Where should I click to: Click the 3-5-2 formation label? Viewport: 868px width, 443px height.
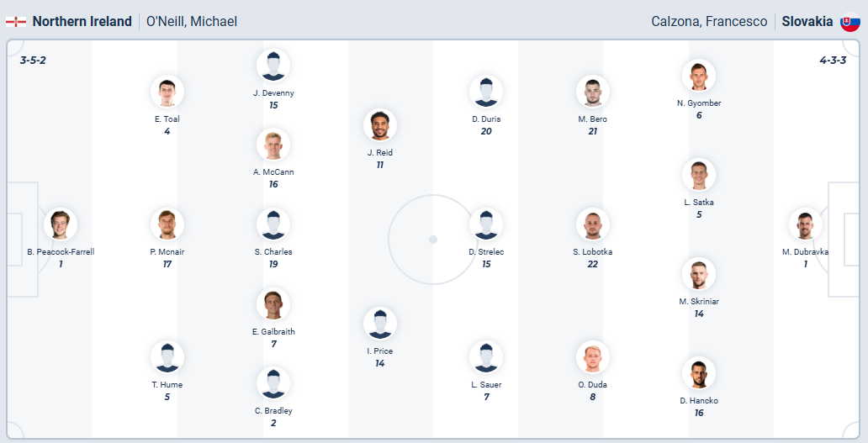tap(33, 60)
